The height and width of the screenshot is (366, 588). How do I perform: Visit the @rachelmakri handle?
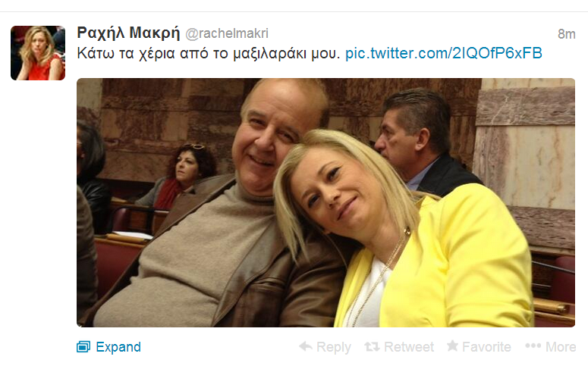click(227, 33)
